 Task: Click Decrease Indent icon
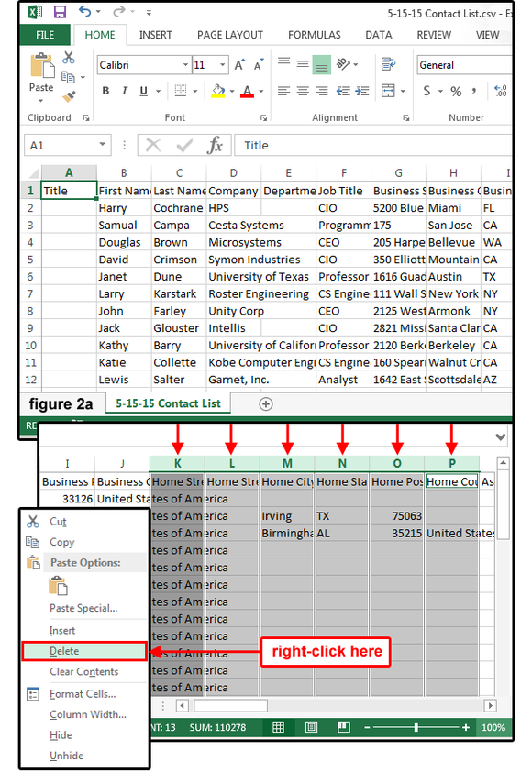[x=343, y=91]
